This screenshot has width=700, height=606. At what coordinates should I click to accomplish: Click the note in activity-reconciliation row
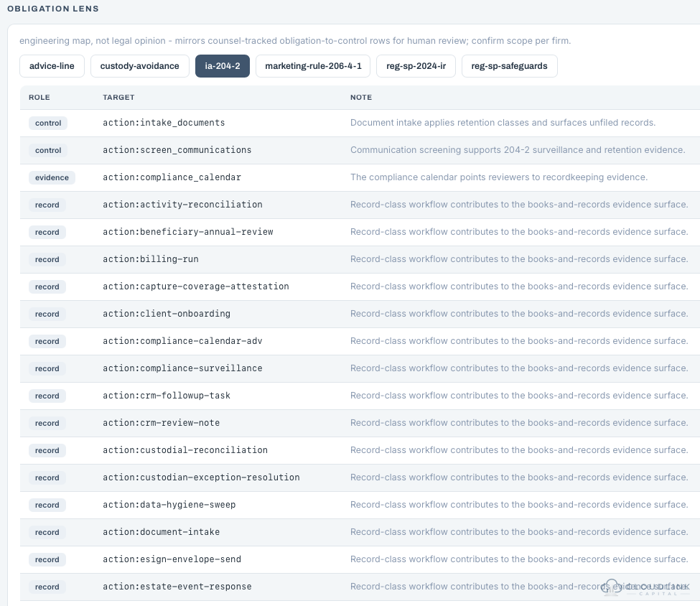coord(519,205)
